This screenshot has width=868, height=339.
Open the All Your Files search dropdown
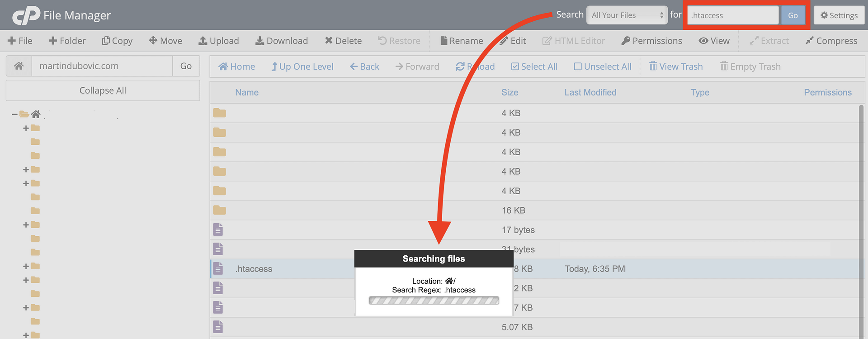pos(627,15)
